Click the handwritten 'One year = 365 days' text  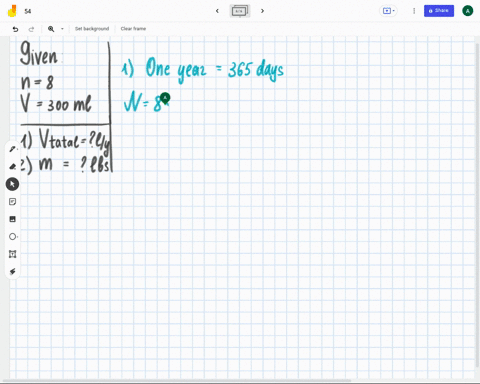tap(214, 70)
